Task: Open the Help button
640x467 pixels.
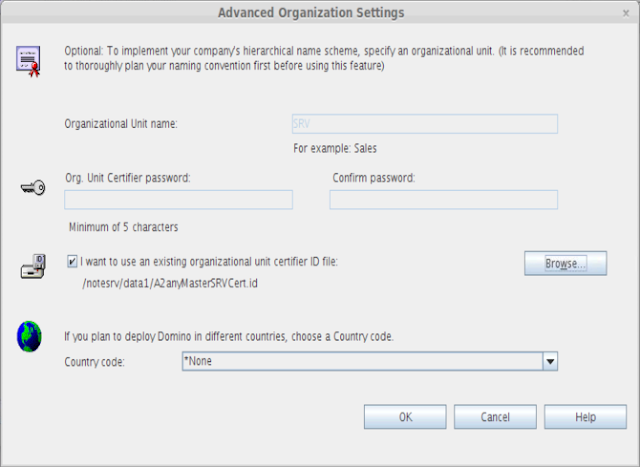Action: coord(585,417)
